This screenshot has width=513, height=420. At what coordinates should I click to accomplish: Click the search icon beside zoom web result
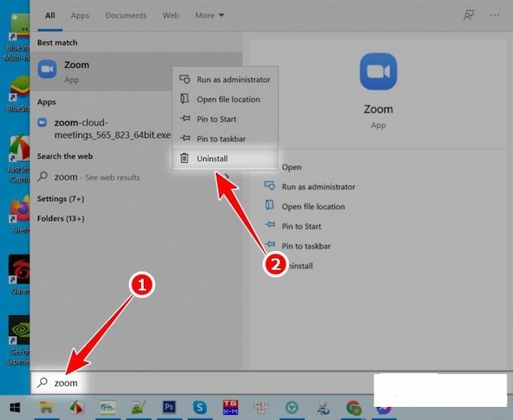tap(43, 177)
